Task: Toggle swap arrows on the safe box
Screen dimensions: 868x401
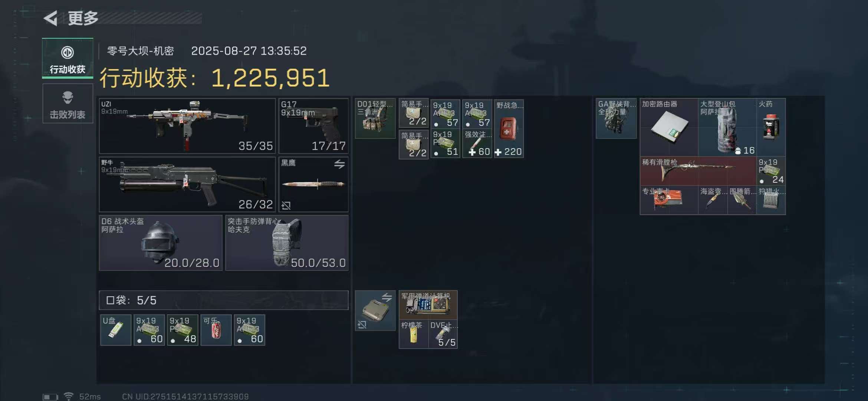Action: [387, 297]
